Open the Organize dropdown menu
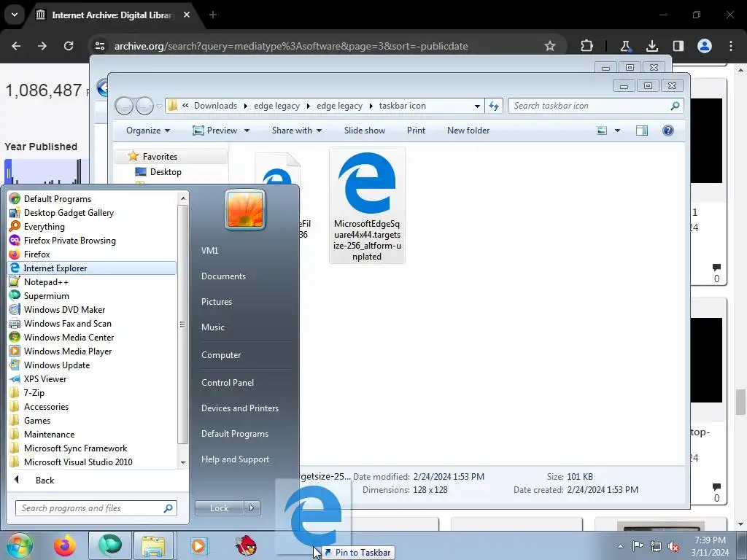 tap(147, 131)
